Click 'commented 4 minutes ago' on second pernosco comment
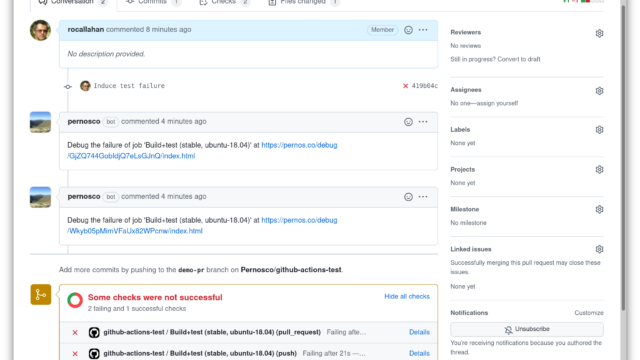This screenshot has width=640, height=360. [x=164, y=196]
